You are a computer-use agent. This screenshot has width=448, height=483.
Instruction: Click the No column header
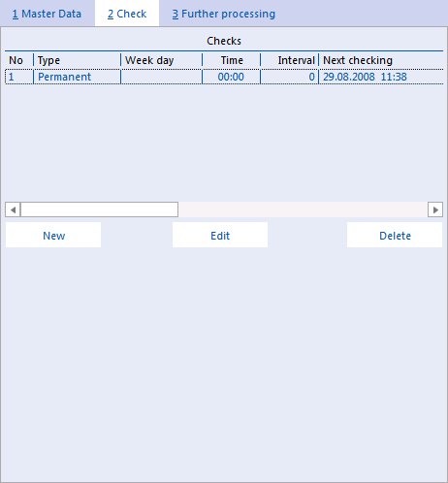[19, 60]
